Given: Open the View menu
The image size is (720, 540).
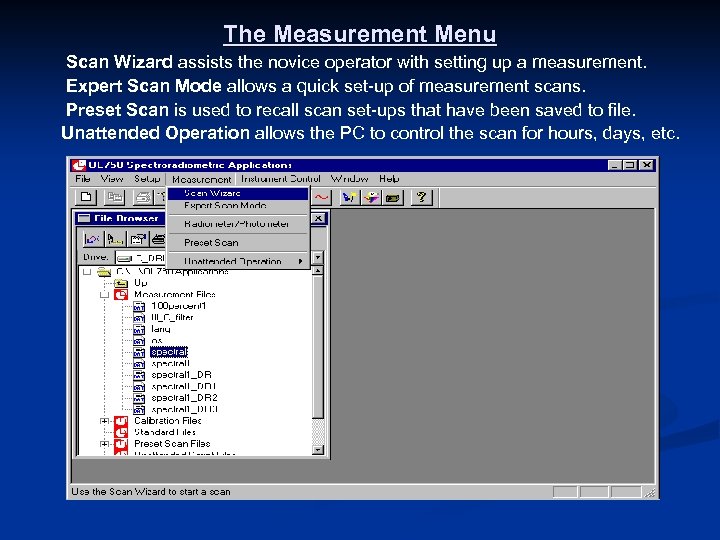Looking at the screenshot, I should (112, 179).
